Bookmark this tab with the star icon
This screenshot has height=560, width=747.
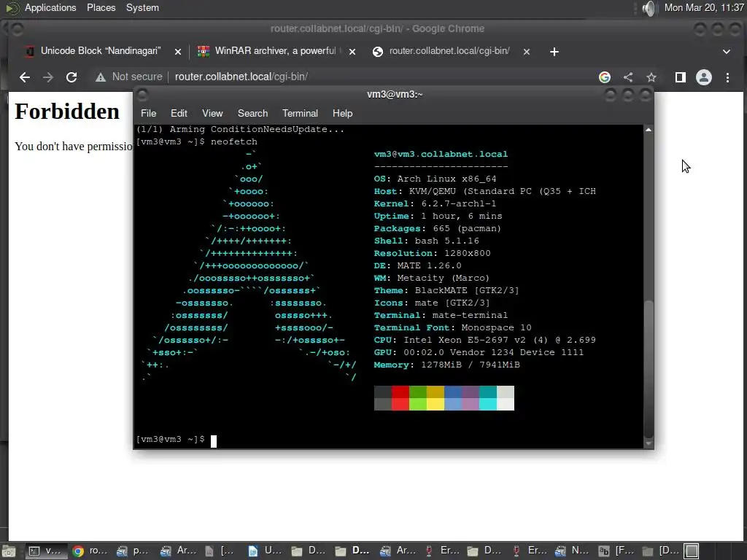pyautogui.click(x=651, y=77)
